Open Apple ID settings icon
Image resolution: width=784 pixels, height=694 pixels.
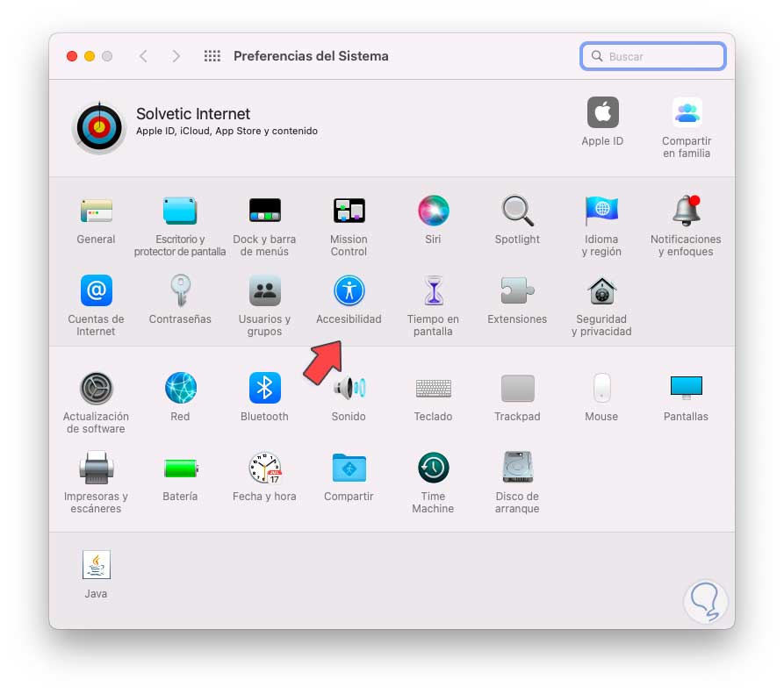(x=602, y=112)
